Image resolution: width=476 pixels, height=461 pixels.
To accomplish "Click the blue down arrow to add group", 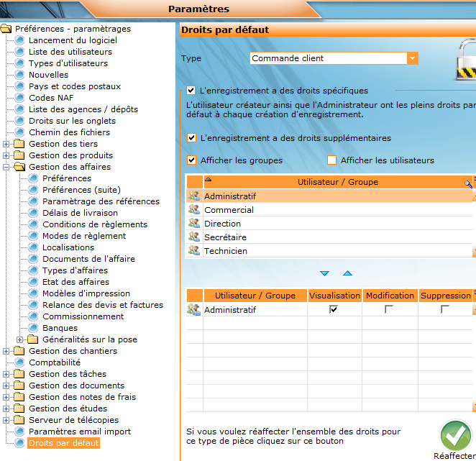I will click(324, 273).
